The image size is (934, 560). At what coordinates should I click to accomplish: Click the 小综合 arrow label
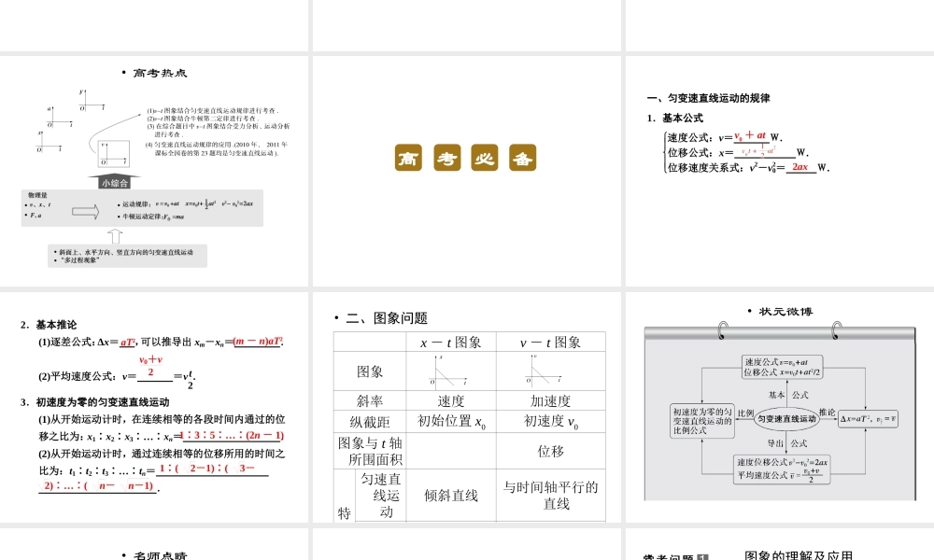[114, 182]
